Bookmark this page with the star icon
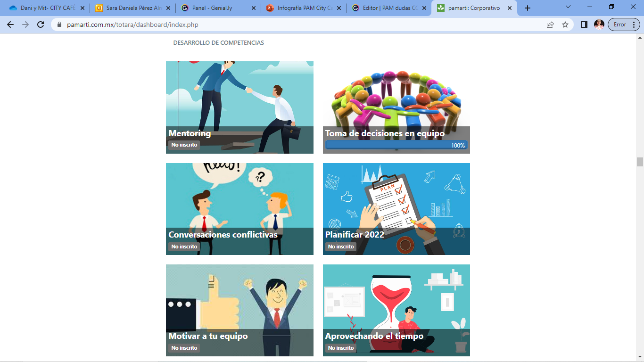The width and height of the screenshot is (644, 362). click(565, 25)
